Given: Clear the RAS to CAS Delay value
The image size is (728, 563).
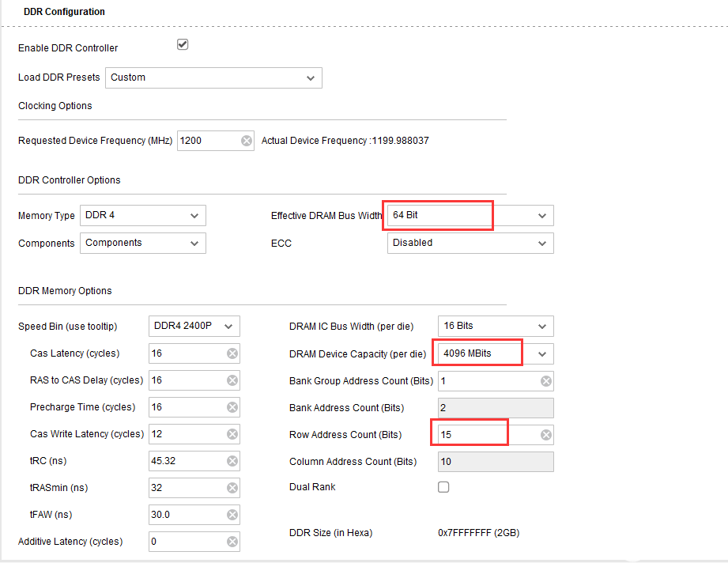Looking at the screenshot, I should [x=232, y=380].
